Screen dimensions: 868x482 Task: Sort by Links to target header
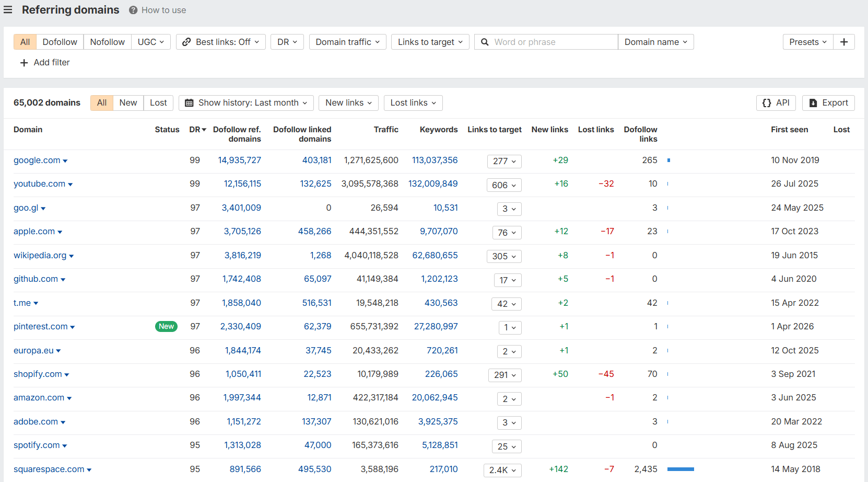pos(495,130)
